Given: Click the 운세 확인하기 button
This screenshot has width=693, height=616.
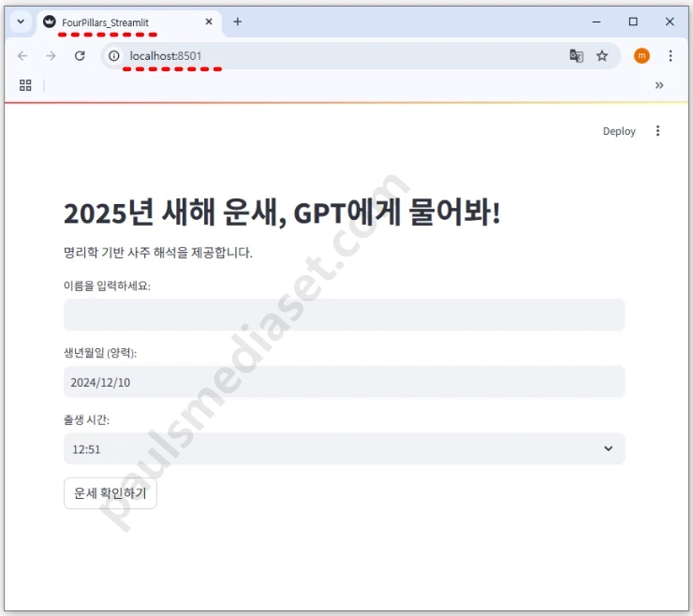Looking at the screenshot, I should click(111, 493).
